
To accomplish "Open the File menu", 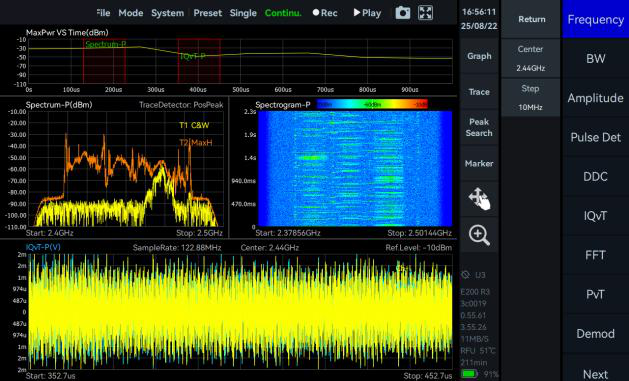I will click(103, 13).
